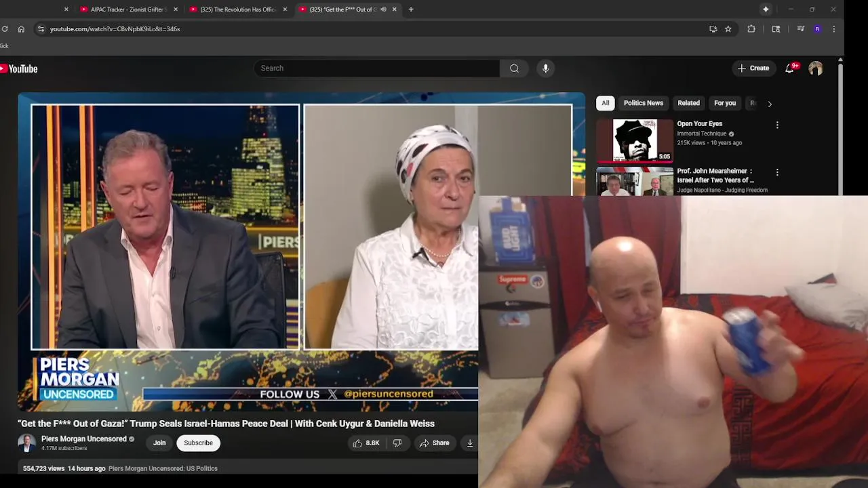Click the YouTube logo home link
Screen dimensions: 868x488
click(19, 68)
